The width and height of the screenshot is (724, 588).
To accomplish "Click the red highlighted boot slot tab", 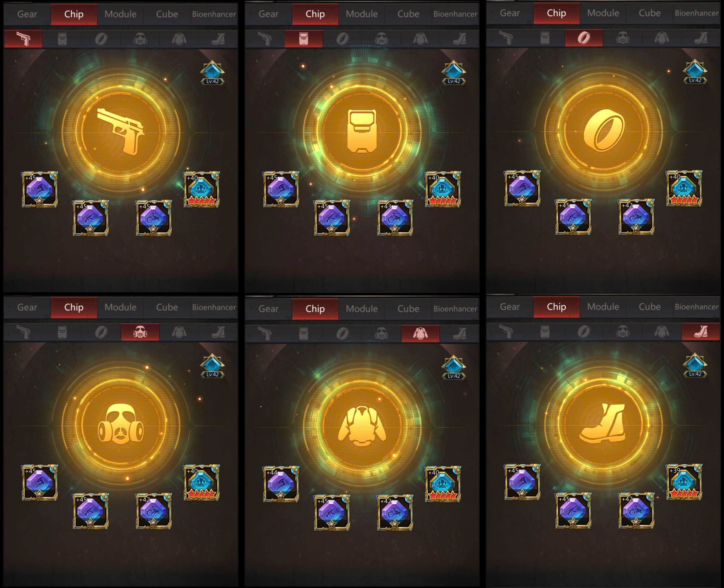I will (x=700, y=332).
